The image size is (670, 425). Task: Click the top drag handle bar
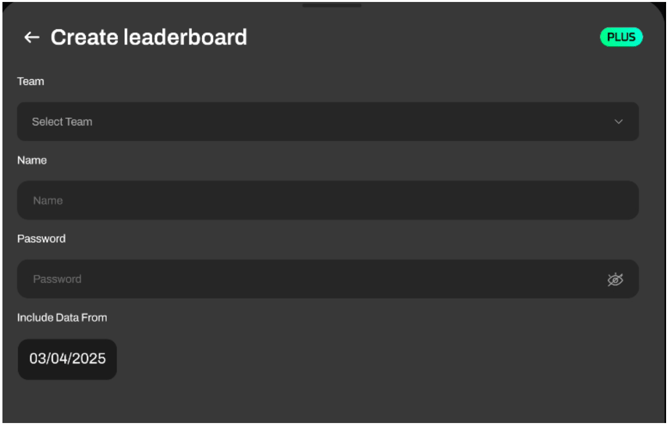click(x=331, y=4)
